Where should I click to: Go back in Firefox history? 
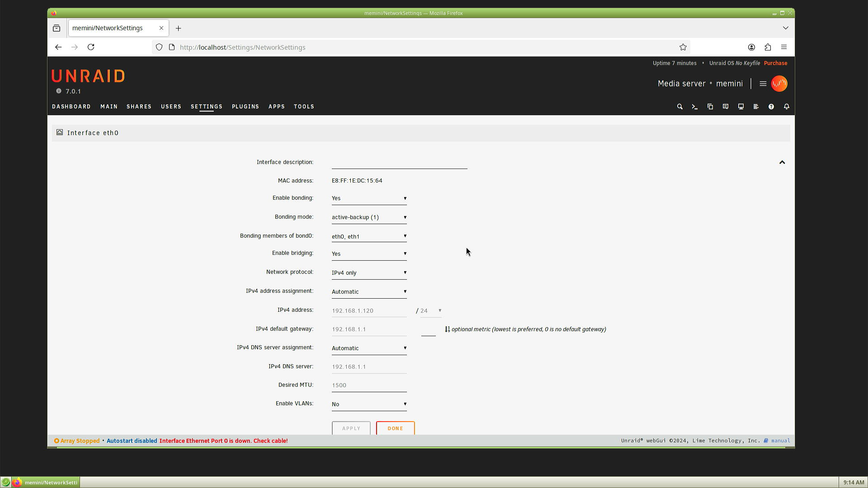point(58,47)
